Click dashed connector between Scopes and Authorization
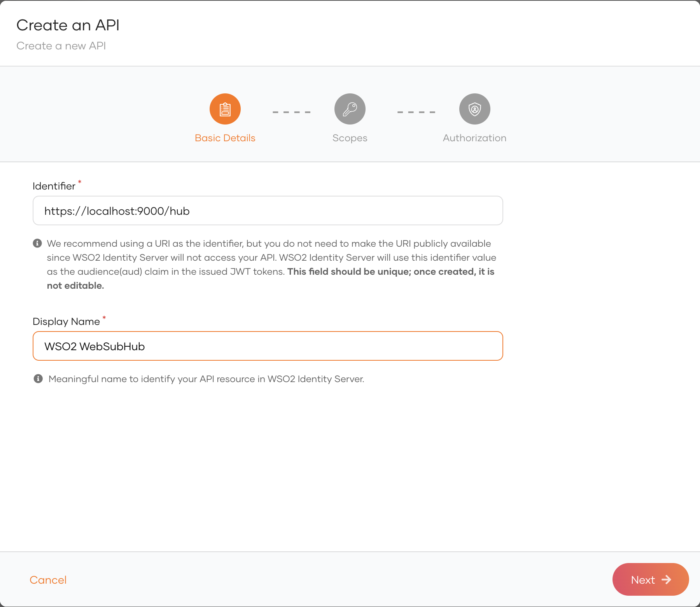The width and height of the screenshot is (700, 607). 416,112
